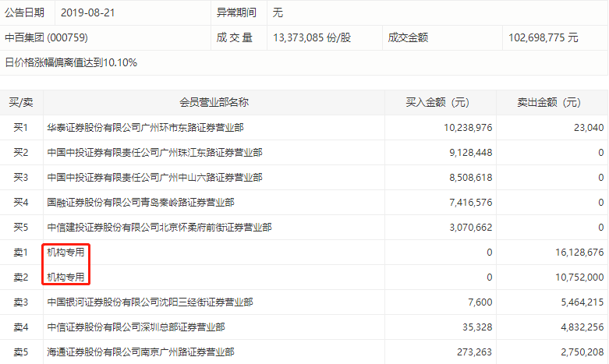Click 国融证券青岛秦岭路证券营业部 entry
This screenshot has height=364, width=609.
[140, 203]
